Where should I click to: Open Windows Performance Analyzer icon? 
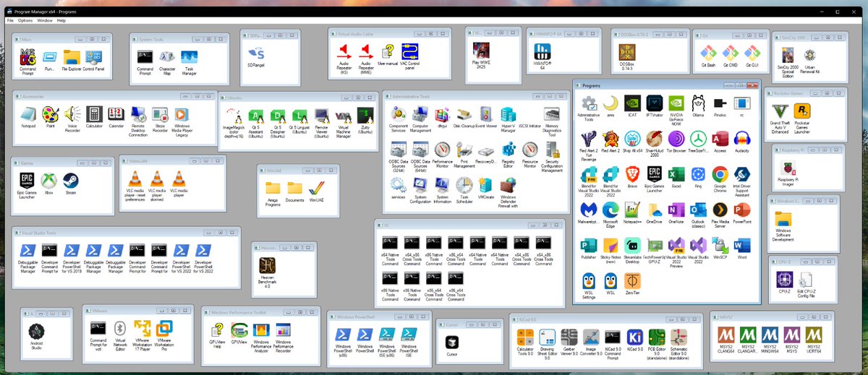[x=261, y=329]
